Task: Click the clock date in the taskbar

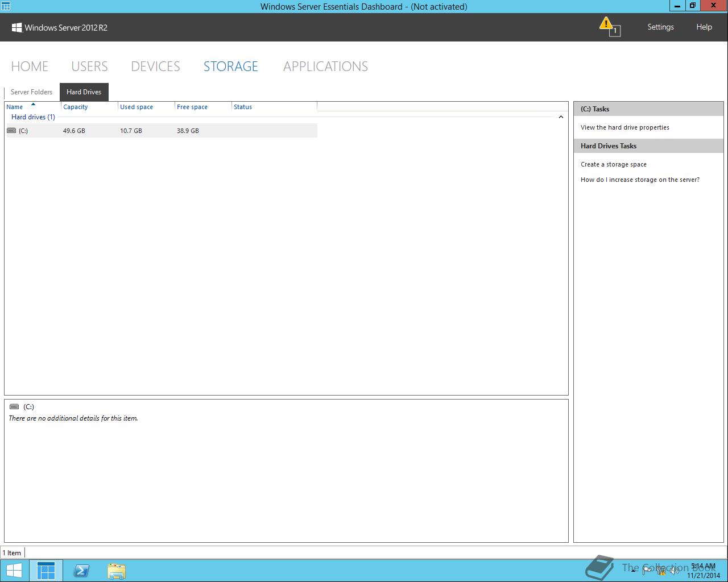Action: coord(704,575)
